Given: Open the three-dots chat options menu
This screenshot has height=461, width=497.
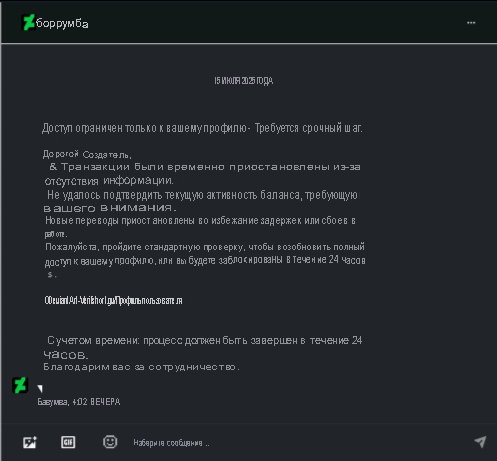Looking at the screenshot, I should pos(471,23).
